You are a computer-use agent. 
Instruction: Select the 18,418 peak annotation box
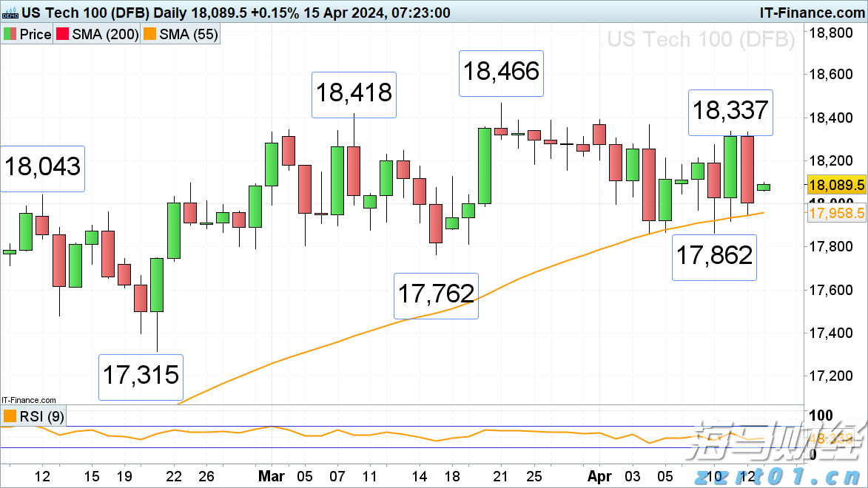(354, 94)
